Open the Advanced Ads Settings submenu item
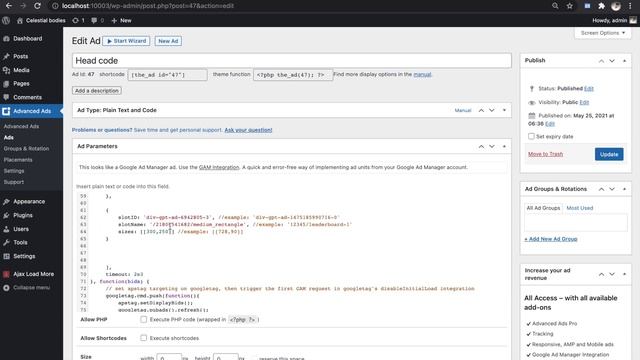640x360 pixels. 14,171
